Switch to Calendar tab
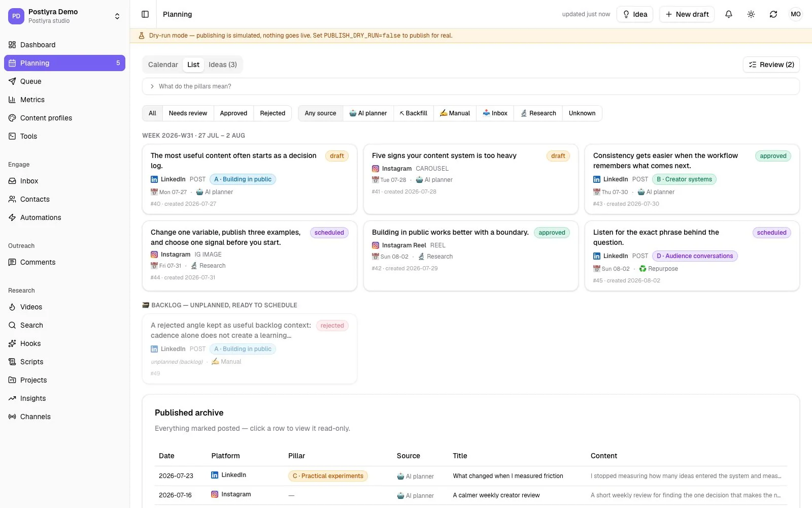 click(163, 65)
